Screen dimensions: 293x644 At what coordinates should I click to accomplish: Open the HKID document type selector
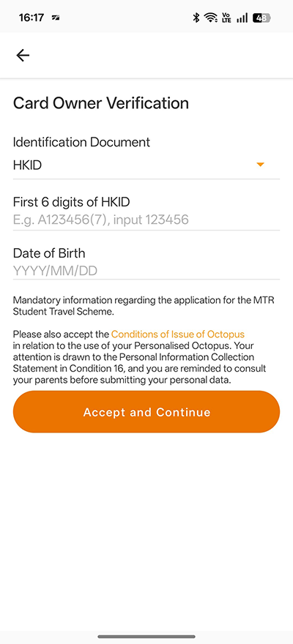(146, 165)
